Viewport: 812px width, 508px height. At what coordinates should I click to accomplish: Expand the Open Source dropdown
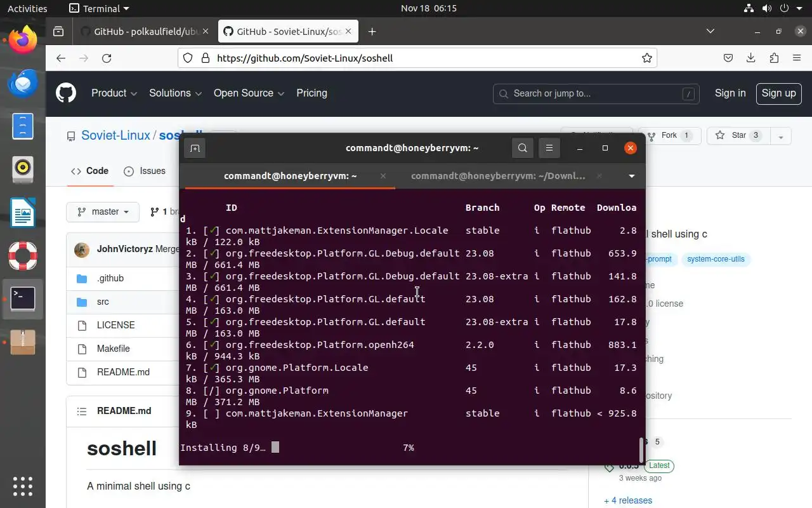pos(249,93)
